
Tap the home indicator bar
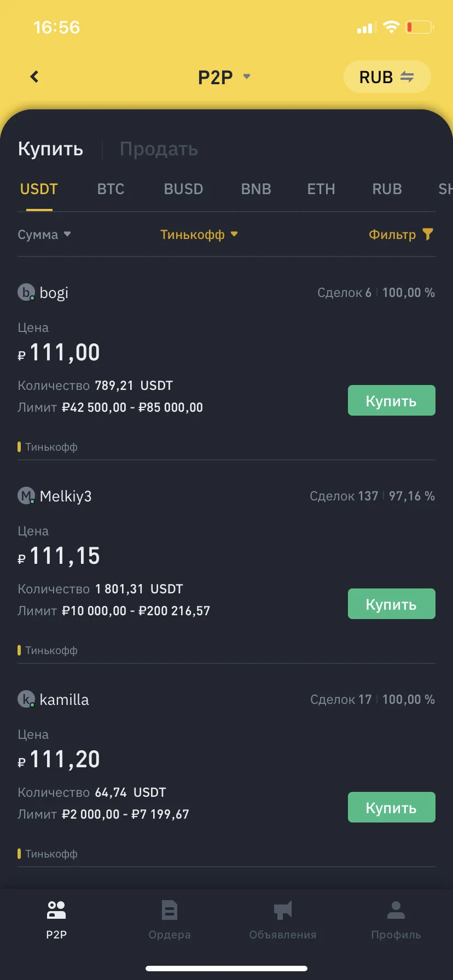click(x=226, y=968)
